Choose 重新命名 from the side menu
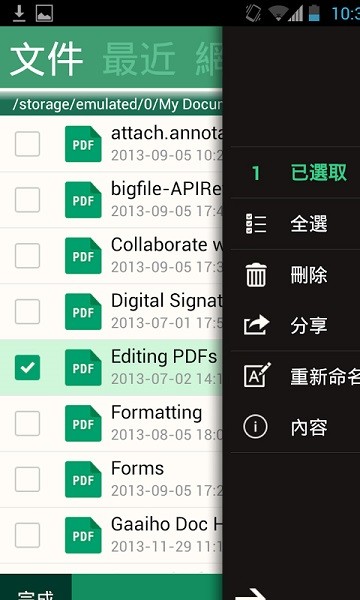This screenshot has width=360, height=600. pos(325,377)
